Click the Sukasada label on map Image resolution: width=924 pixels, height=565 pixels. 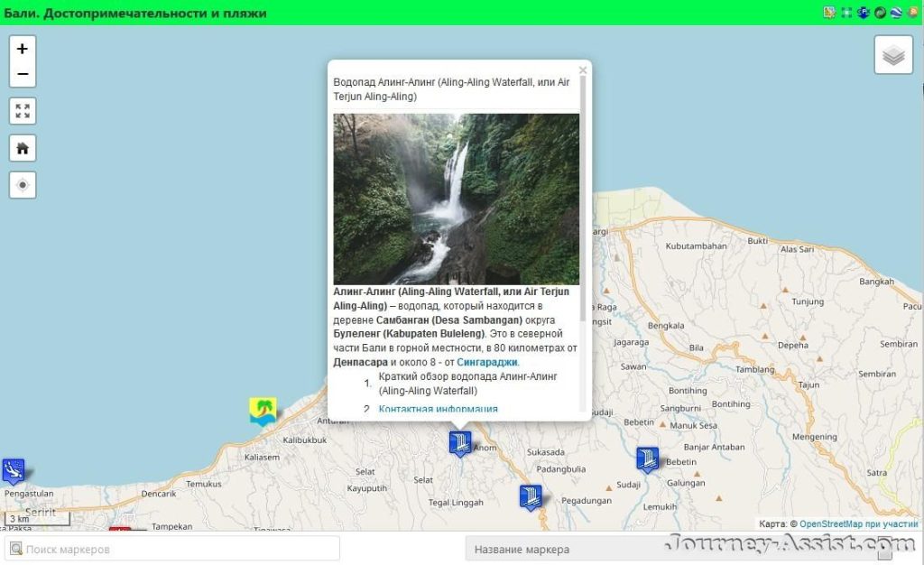(x=546, y=452)
